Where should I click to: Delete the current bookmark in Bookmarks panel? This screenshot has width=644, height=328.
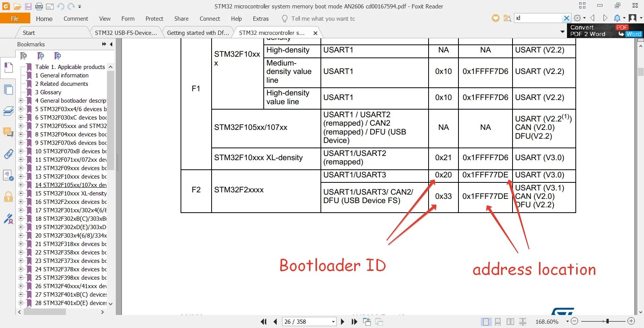point(23,56)
